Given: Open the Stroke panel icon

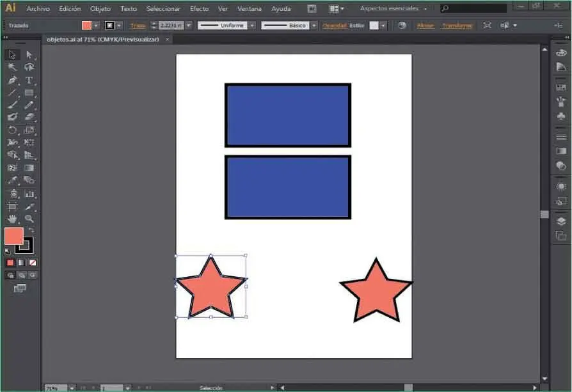Looking at the screenshot, I should pyautogui.click(x=561, y=137).
